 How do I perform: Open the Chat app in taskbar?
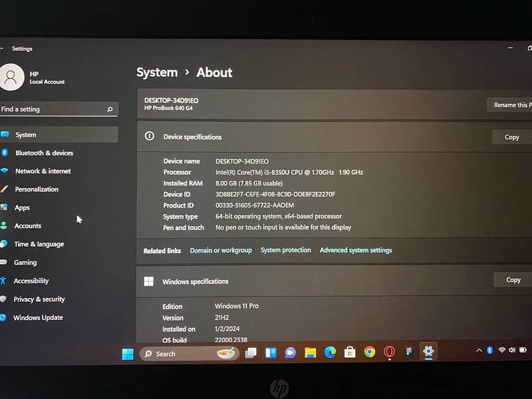click(290, 353)
